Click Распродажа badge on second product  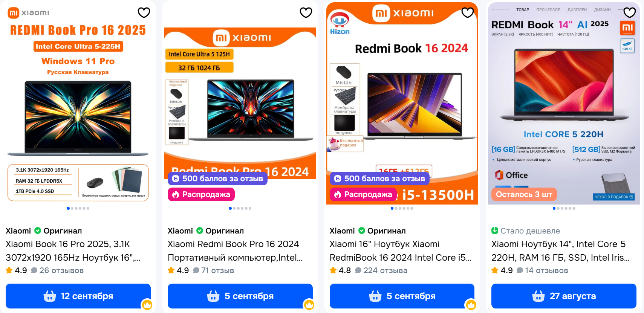point(201,194)
